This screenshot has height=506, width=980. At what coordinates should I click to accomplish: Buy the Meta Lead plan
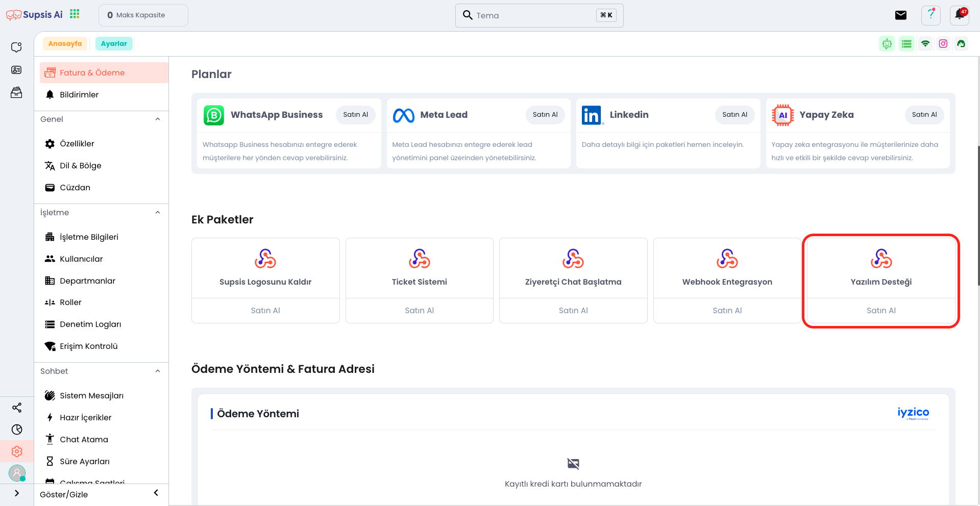click(545, 115)
